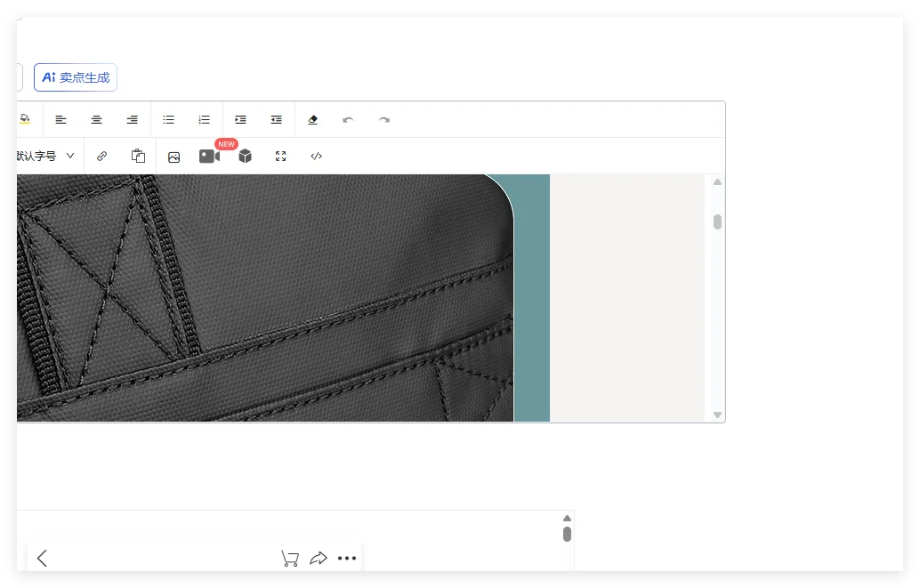The width and height of the screenshot is (920, 588).
Task: Click the editor vertical scrollbar thumb
Action: [717, 222]
